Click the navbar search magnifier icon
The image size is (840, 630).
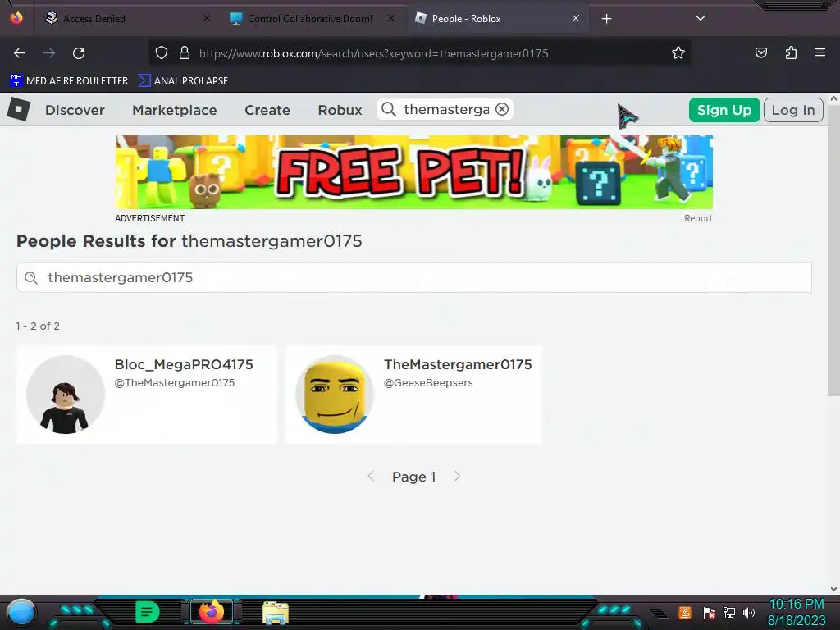(388, 109)
